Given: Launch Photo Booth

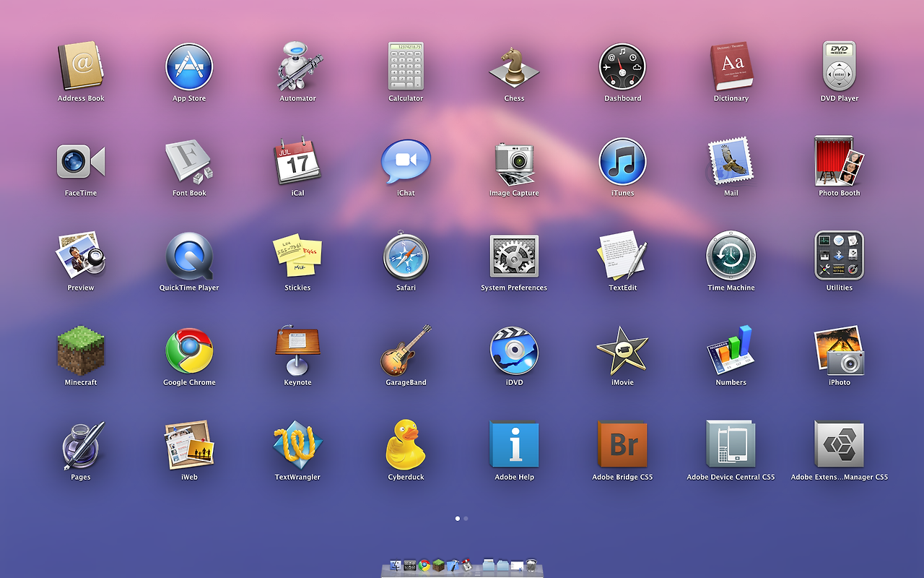Looking at the screenshot, I should coord(839,161).
